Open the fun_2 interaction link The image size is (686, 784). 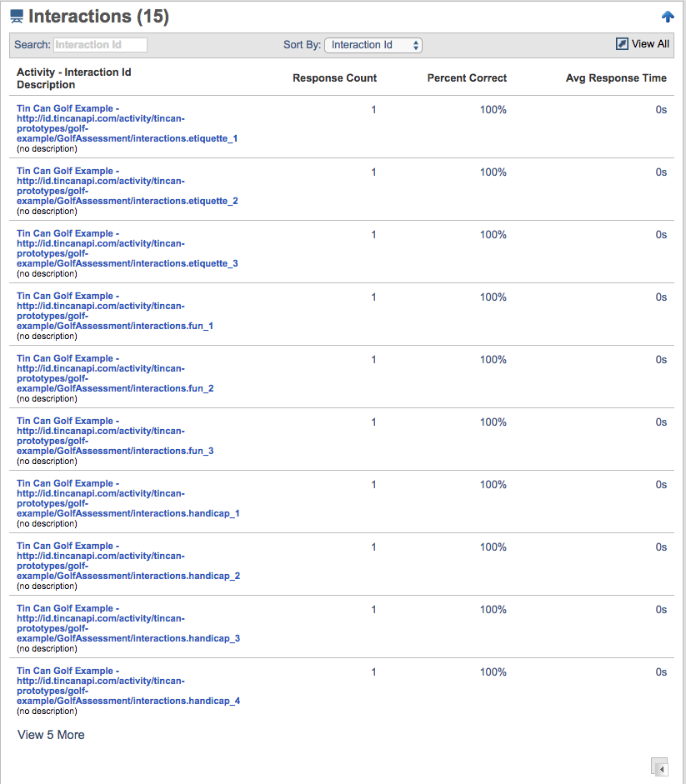[115, 373]
